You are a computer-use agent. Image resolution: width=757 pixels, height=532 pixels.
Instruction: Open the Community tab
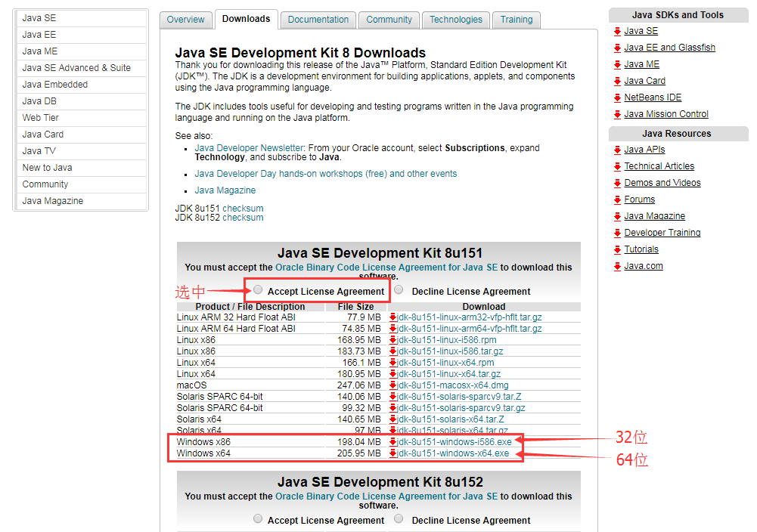click(389, 20)
